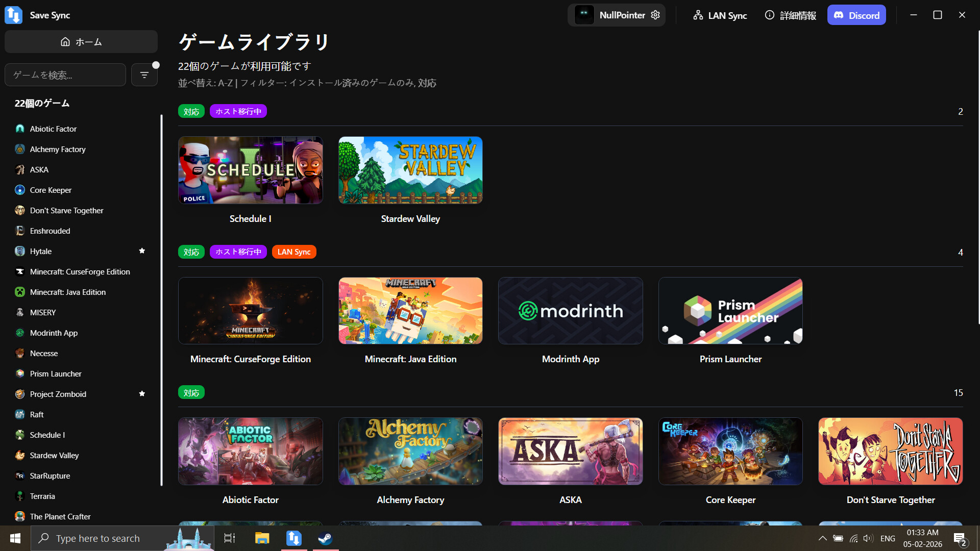The width and height of the screenshot is (980, 551).
Task: Open the notification center icon
Action: pos(960,538)
